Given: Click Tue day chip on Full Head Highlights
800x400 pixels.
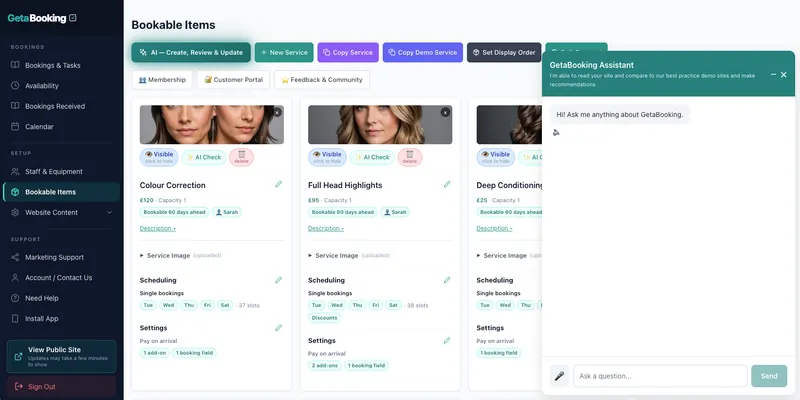Looking at the screenshot, I should click(317, 306).
